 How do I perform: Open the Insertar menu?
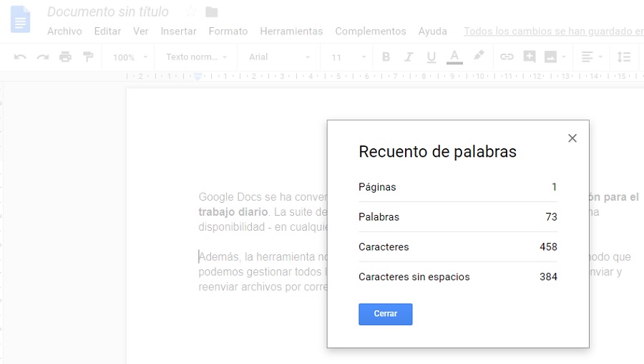coord(178,32)
